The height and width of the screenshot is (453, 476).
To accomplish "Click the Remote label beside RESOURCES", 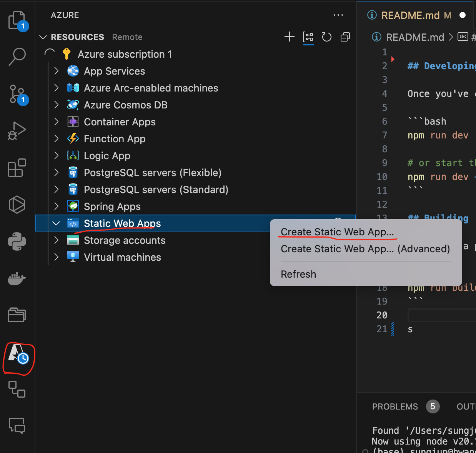I will tap(127, 37).
